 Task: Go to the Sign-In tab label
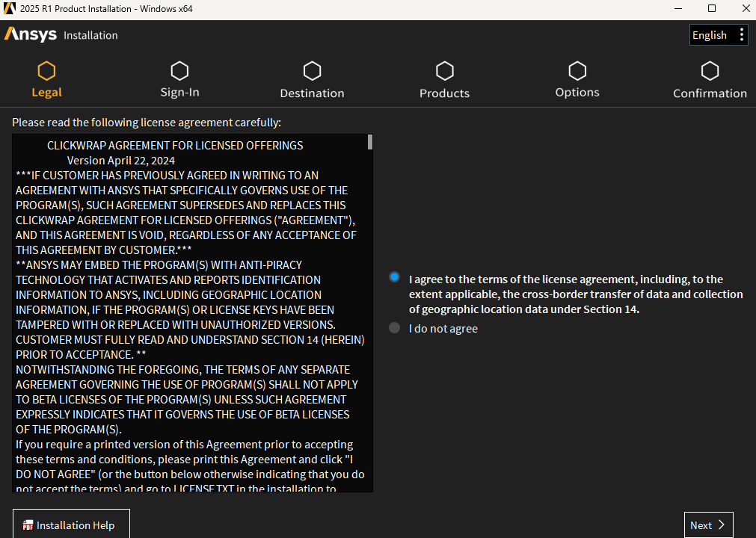(179, 93)
